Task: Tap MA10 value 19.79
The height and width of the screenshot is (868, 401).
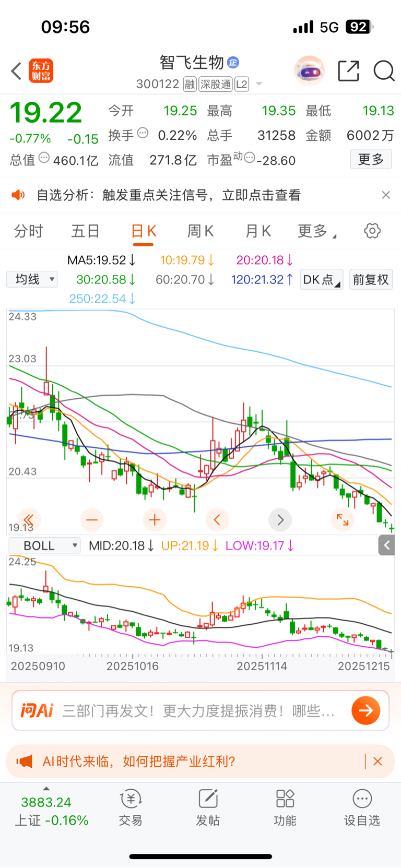Action: tap(187, 260)
